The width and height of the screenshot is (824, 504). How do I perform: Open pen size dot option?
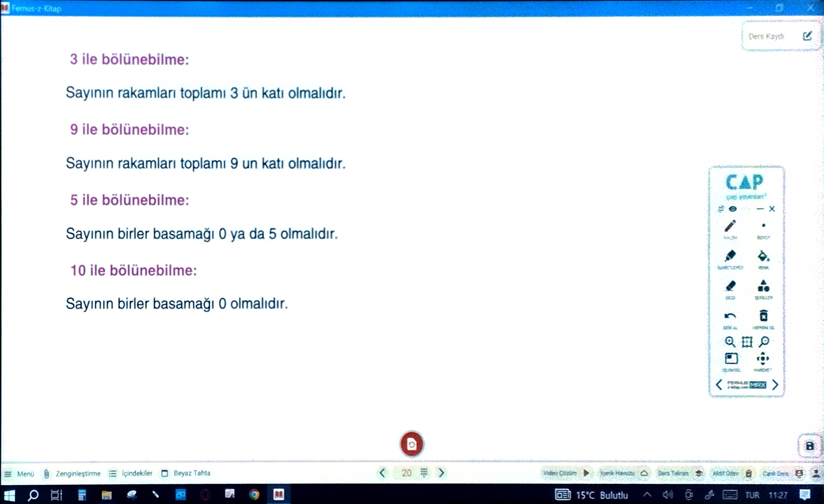click(x=763, y=226)
